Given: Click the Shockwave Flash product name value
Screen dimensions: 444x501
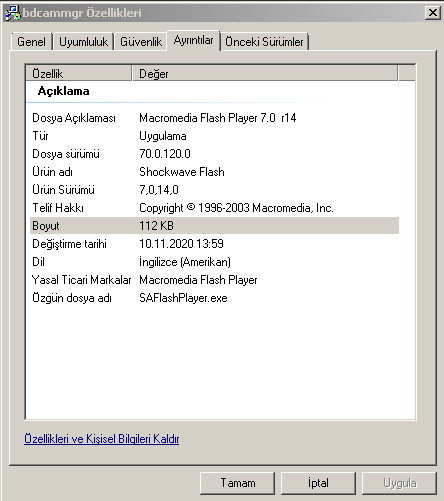Looking at the screenshot, I should tap(182, 172).
